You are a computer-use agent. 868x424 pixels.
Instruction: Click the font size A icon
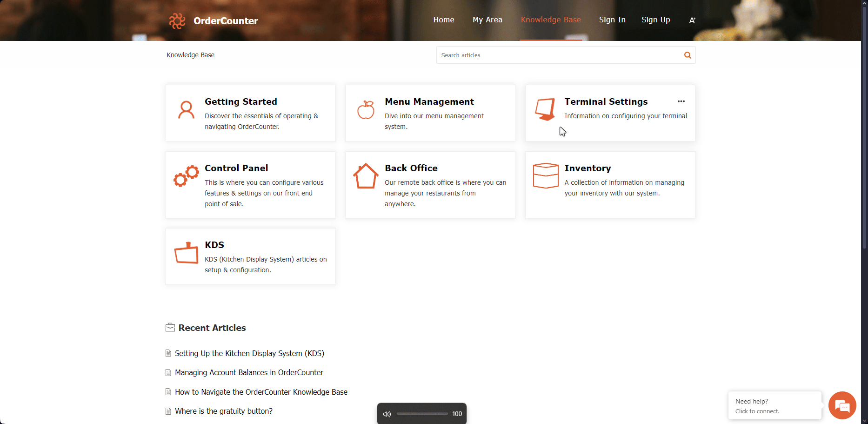[x=692, y=20]
